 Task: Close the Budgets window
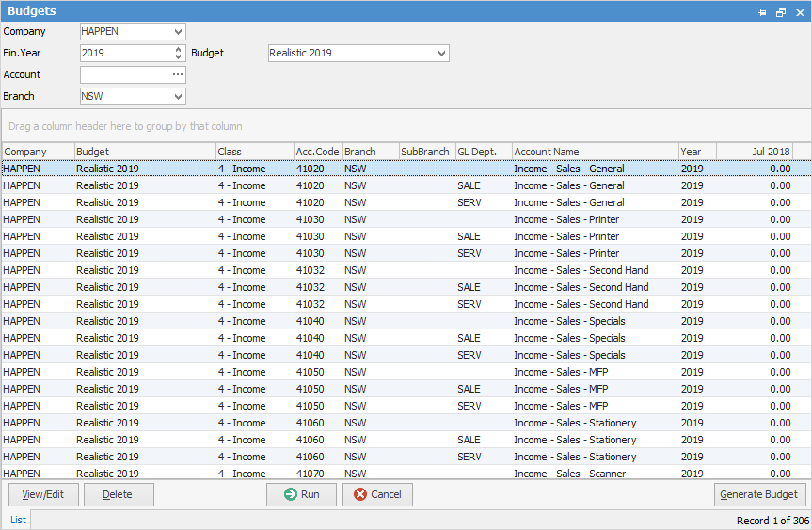(x=799, y=12)
